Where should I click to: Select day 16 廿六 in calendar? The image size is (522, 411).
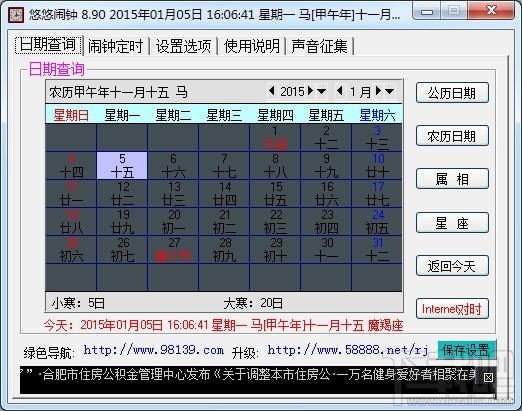[326, 193]
